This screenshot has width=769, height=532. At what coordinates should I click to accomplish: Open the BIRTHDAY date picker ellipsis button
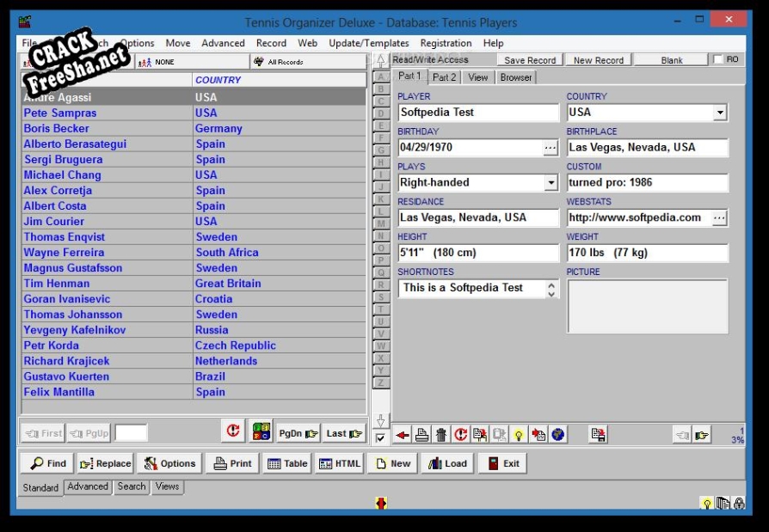click(551, 148)
